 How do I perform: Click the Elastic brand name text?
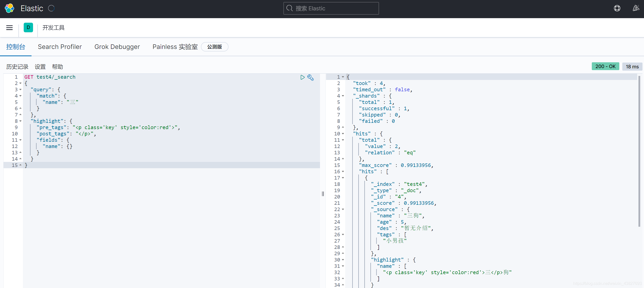(x=32, y=8)
